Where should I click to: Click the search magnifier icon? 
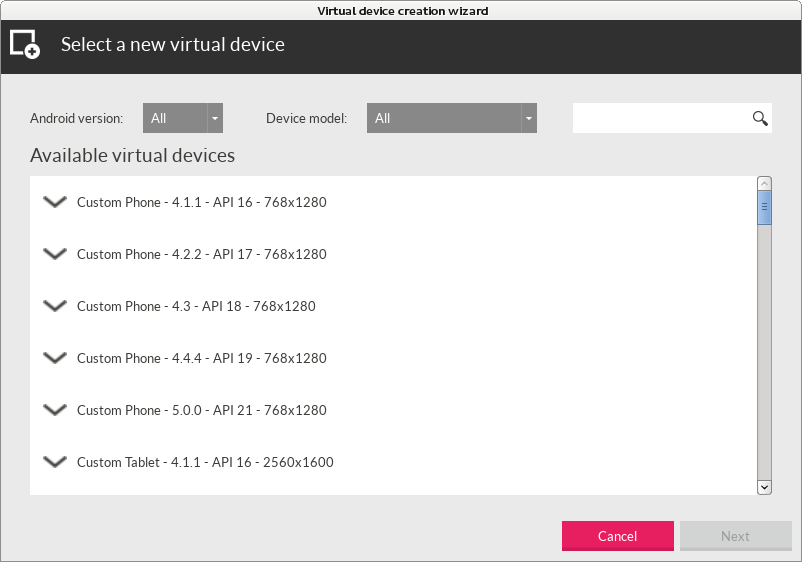[760, 119]
